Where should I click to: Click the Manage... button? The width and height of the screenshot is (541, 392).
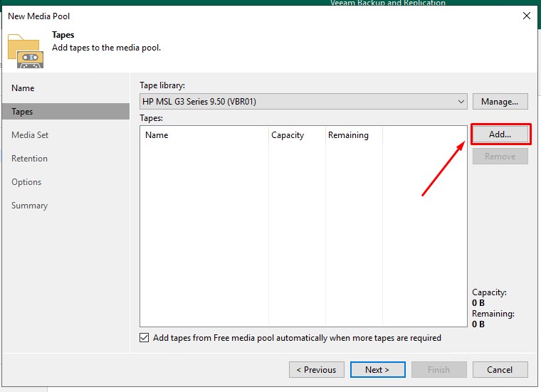click(500, 102)
